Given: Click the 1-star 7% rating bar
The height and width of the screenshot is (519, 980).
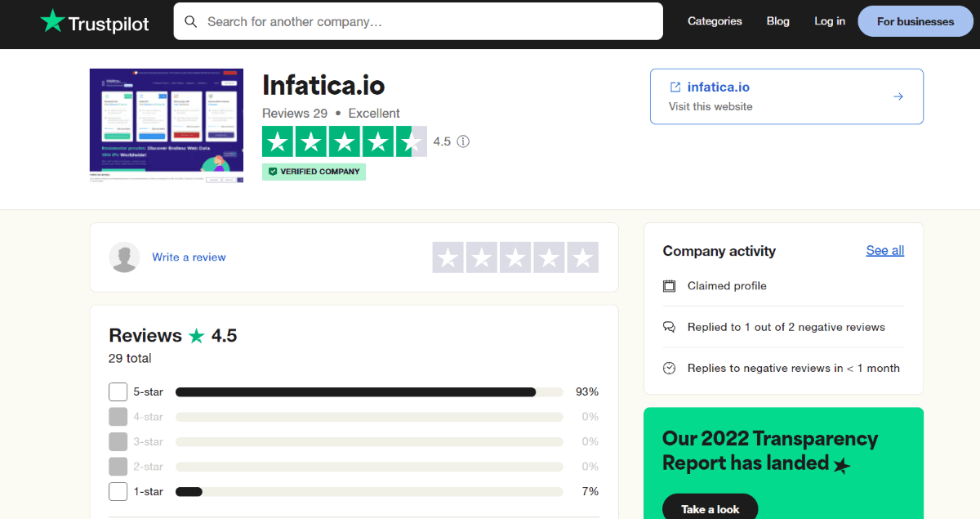Looking at the screenshot, I should coord(369,492).
